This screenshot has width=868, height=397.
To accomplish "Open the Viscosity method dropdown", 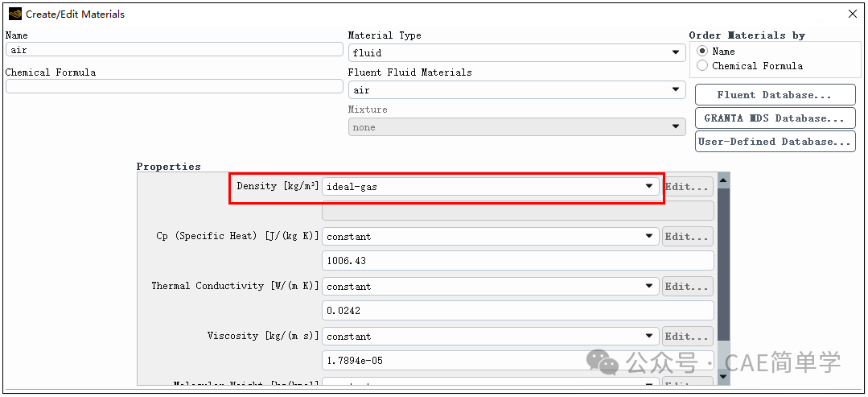I will click(491, 336).
